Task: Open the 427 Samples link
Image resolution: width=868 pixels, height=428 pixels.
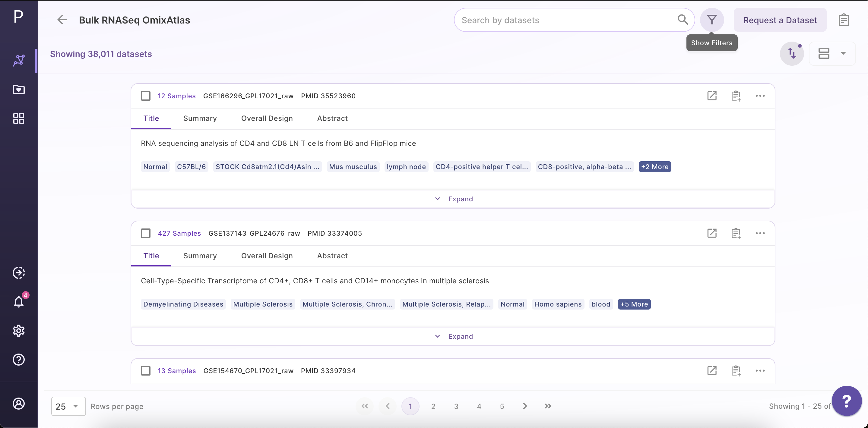Action: pos(179,233)
